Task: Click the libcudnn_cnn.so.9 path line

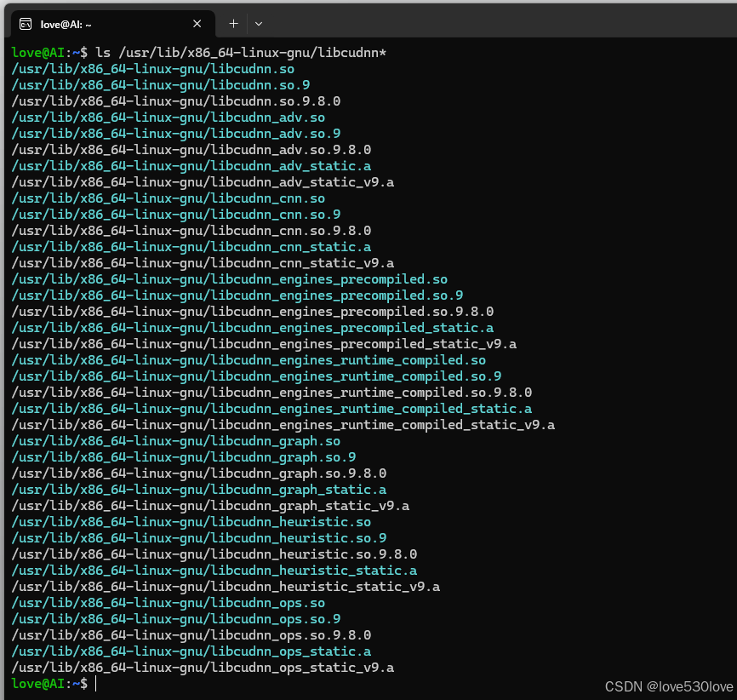Action: coord(176,215)
